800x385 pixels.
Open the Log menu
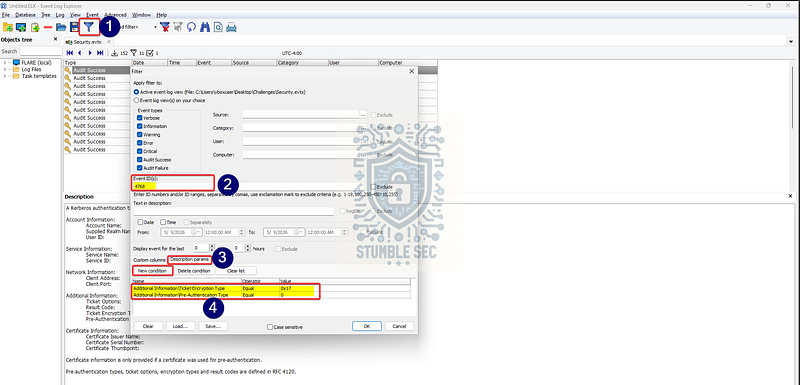(60, 15)
